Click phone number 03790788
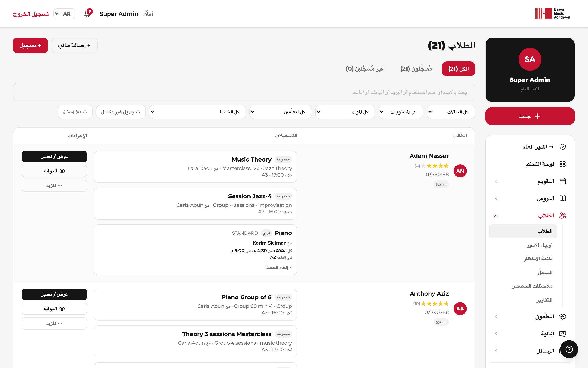Viewport: 588px width, 368px height. [x=436, y=312]
